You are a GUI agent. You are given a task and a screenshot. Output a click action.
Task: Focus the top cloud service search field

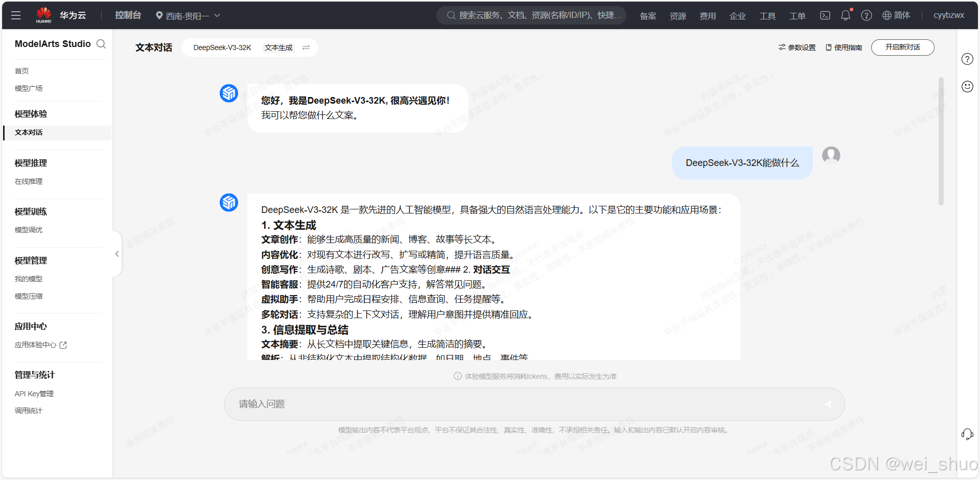click(531, 15)
